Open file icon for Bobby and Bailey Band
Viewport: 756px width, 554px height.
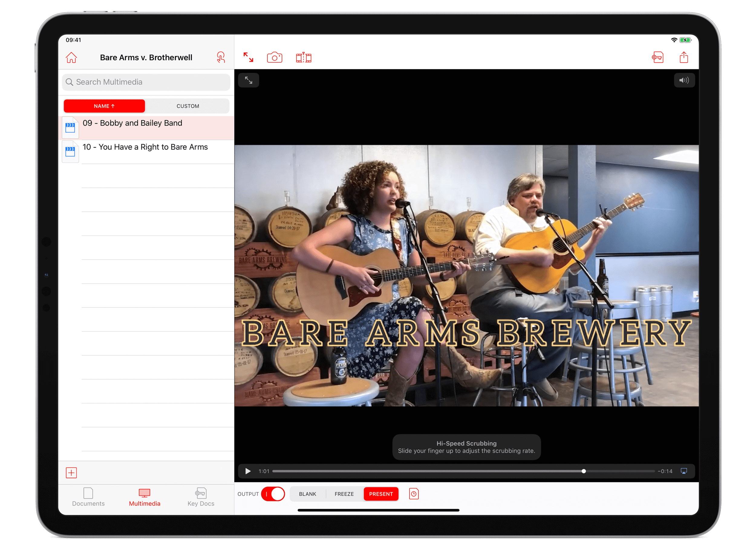[x=70, y=128]
